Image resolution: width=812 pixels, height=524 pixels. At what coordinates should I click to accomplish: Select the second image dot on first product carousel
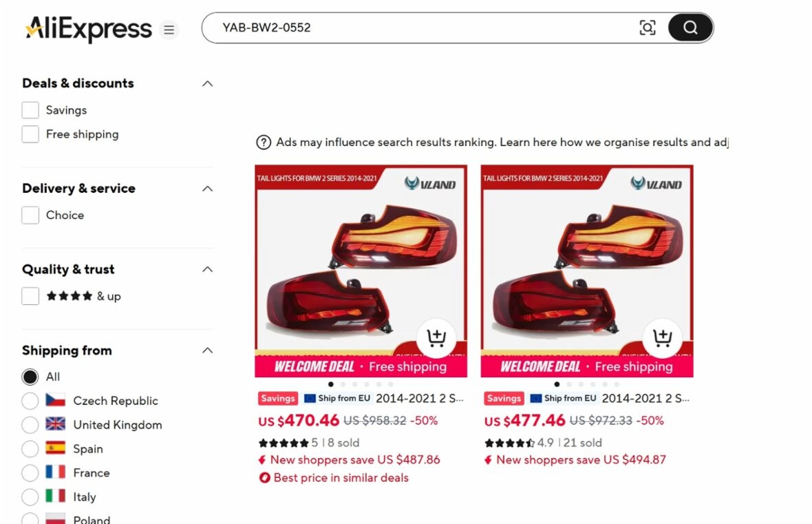[343, 385]
